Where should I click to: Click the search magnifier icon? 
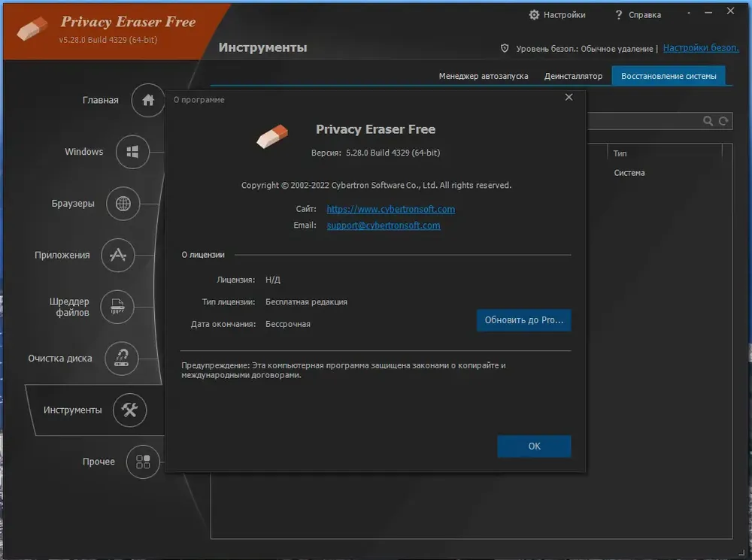[708, 121]
